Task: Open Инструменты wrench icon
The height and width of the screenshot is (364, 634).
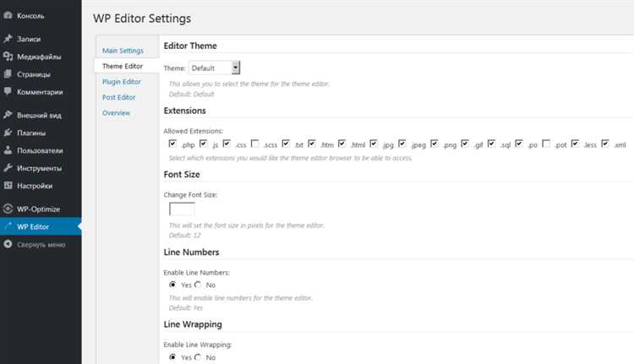Action: click(x=8, y=168)
